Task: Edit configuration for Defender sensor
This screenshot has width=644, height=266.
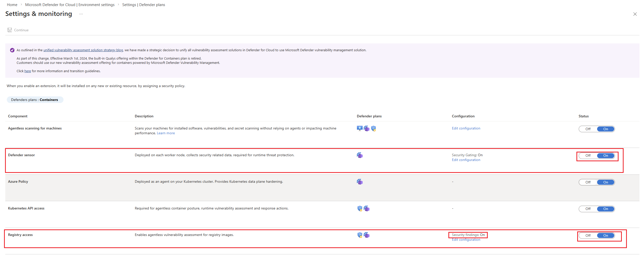Action: [466, 160]
